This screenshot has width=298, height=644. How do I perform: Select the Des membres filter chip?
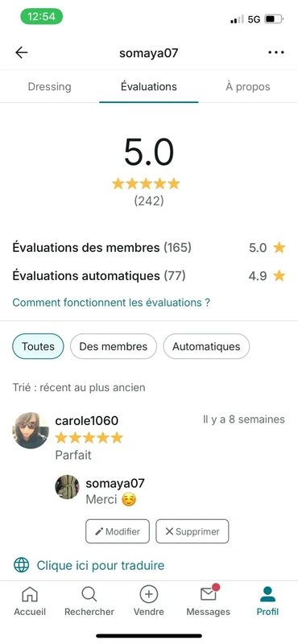(113, 346)
